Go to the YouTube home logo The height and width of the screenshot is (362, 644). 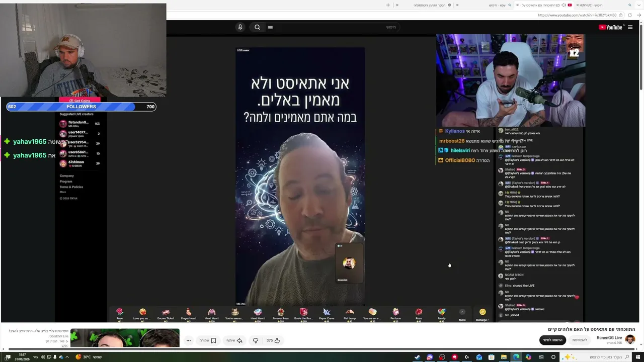coord(611,27)
